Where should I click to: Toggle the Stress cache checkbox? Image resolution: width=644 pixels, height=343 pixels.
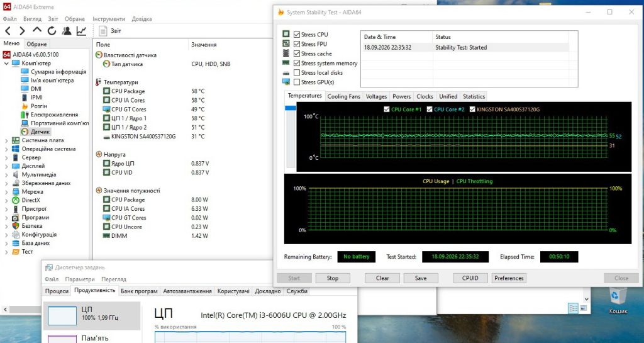point(297,53)
